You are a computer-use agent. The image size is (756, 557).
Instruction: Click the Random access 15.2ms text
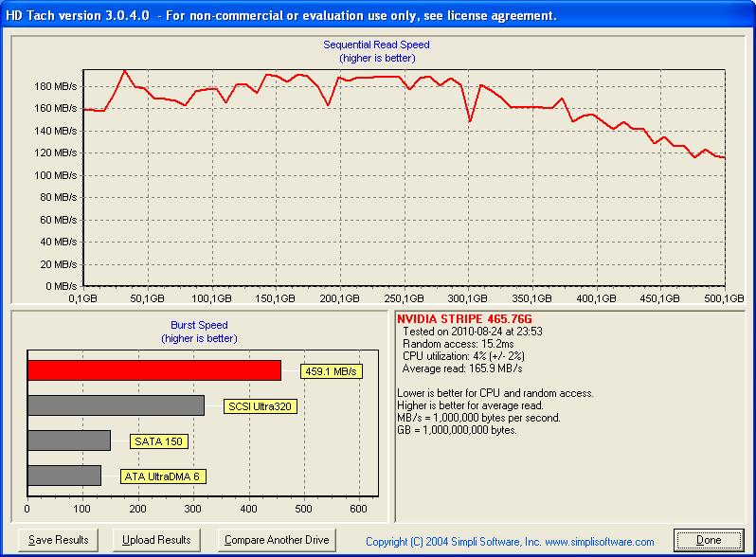458,344
